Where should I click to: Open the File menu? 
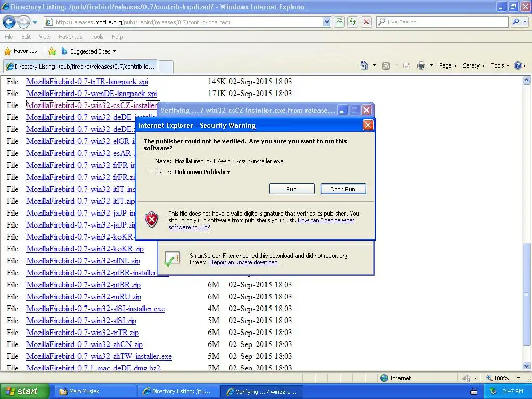tap(9, 37)
